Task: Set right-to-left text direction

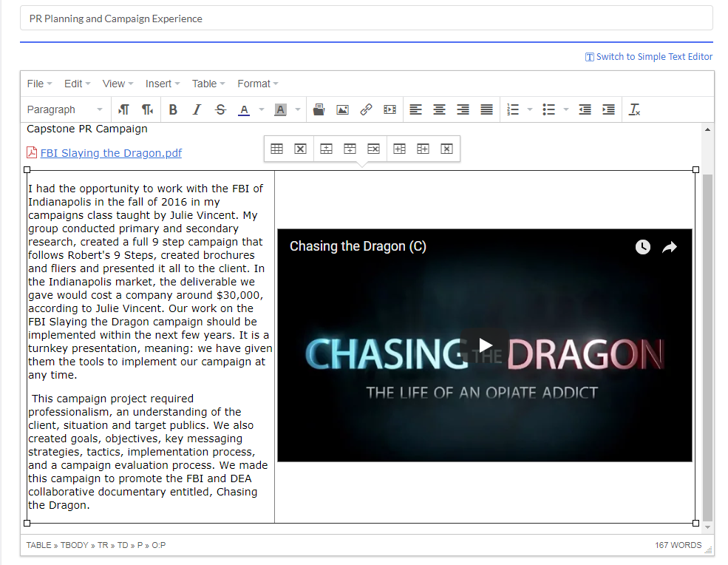Action: point(147,109)
